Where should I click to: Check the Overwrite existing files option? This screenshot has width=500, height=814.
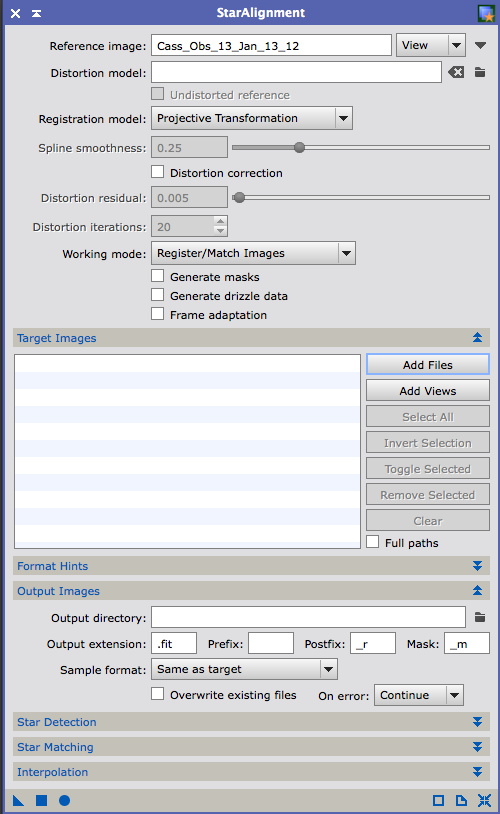pyautogui.click(x=157, y=694)
